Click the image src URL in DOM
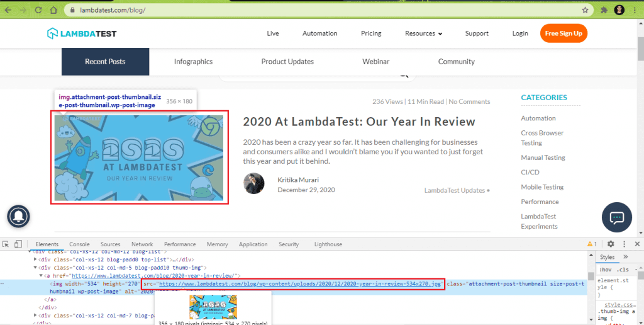Image resolution: width=644 pixels, height=325 pixels. pyautogui.click(x=300, y=284)
